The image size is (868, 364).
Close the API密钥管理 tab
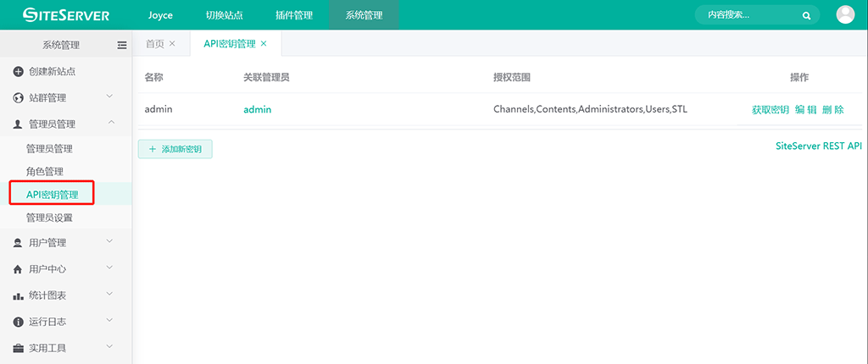point(264,44)
